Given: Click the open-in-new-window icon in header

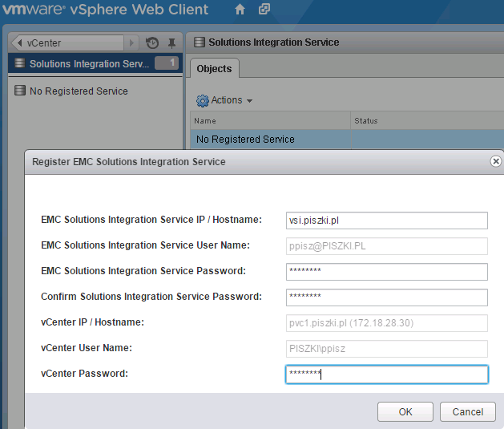Looking at the screenshot, I should tap(263, 10).
